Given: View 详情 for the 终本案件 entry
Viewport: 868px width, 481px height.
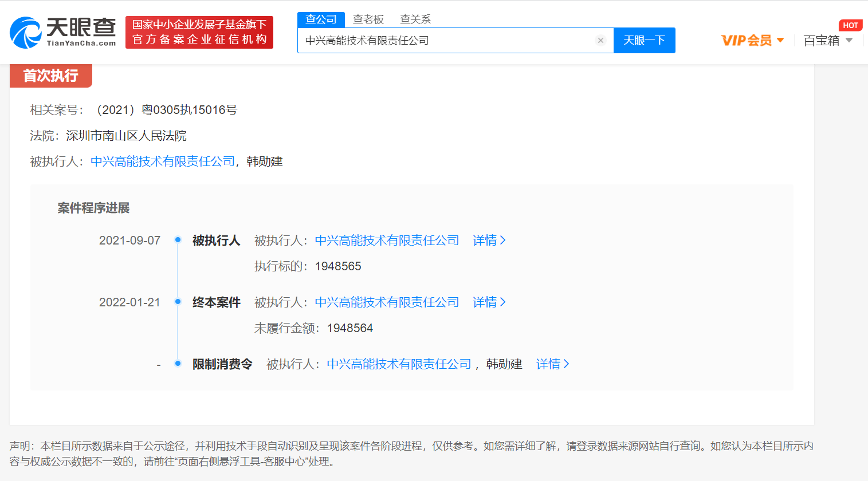Looking at the screenshot, I should tap(489, 302).
